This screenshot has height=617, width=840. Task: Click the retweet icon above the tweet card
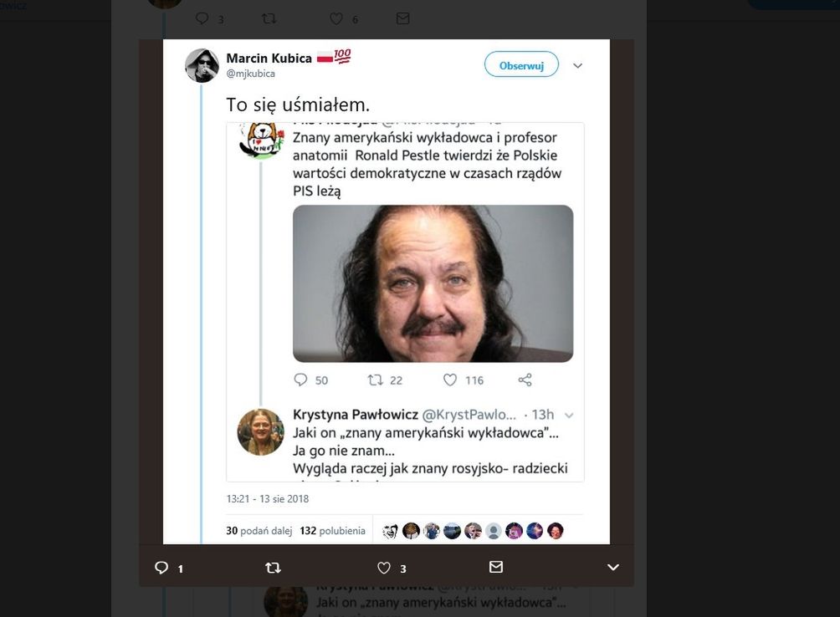click(269, 18)
